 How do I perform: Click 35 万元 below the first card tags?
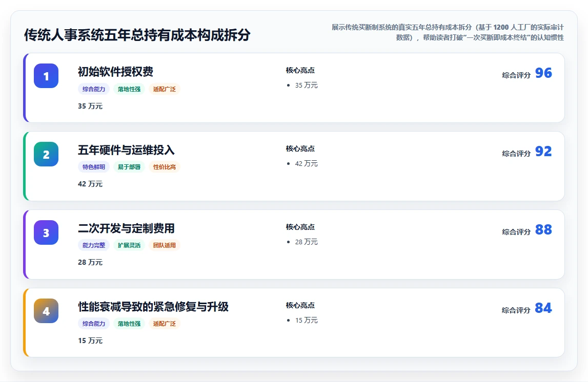(90, 106)
